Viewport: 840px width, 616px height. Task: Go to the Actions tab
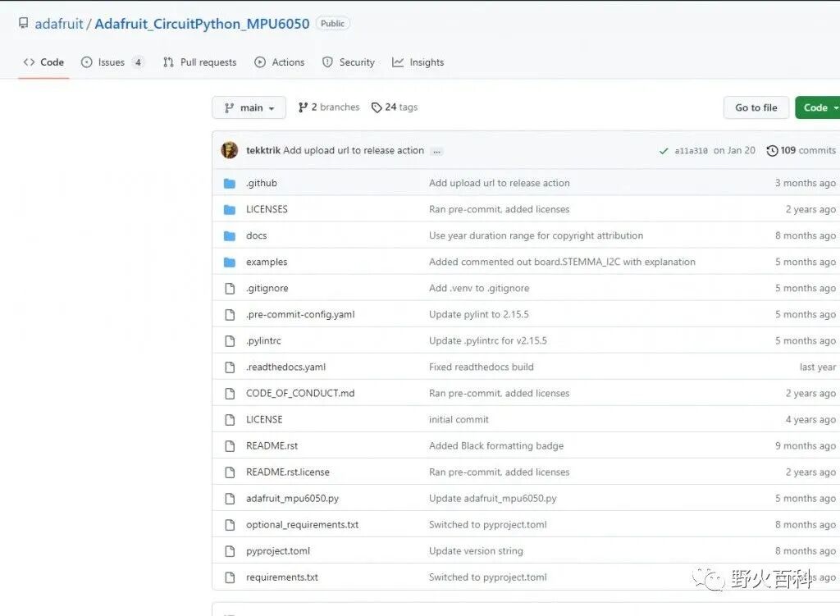[280, 62]
